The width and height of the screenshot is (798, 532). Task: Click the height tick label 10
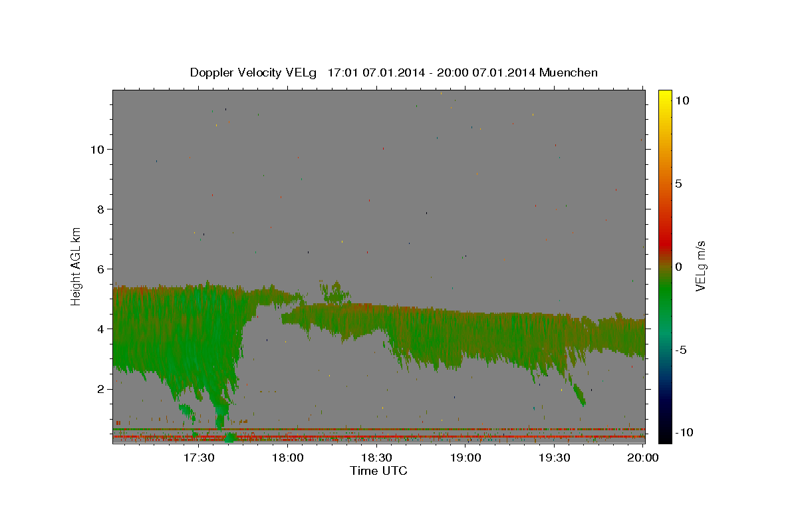[x=98, y=149]
